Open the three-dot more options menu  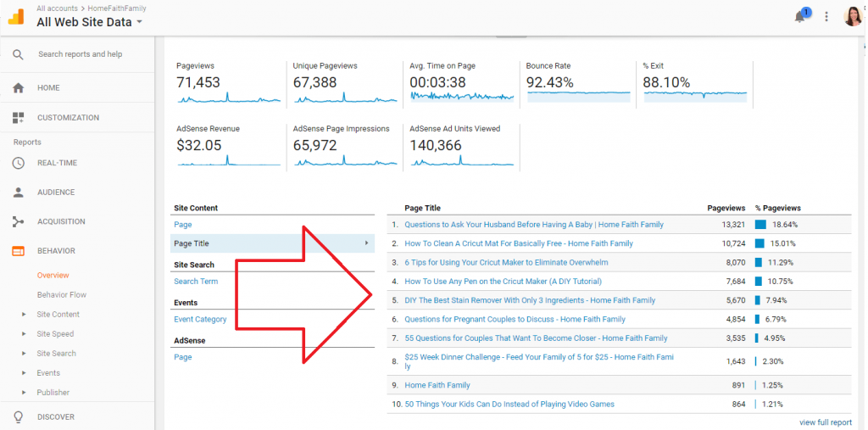point(826,17)
